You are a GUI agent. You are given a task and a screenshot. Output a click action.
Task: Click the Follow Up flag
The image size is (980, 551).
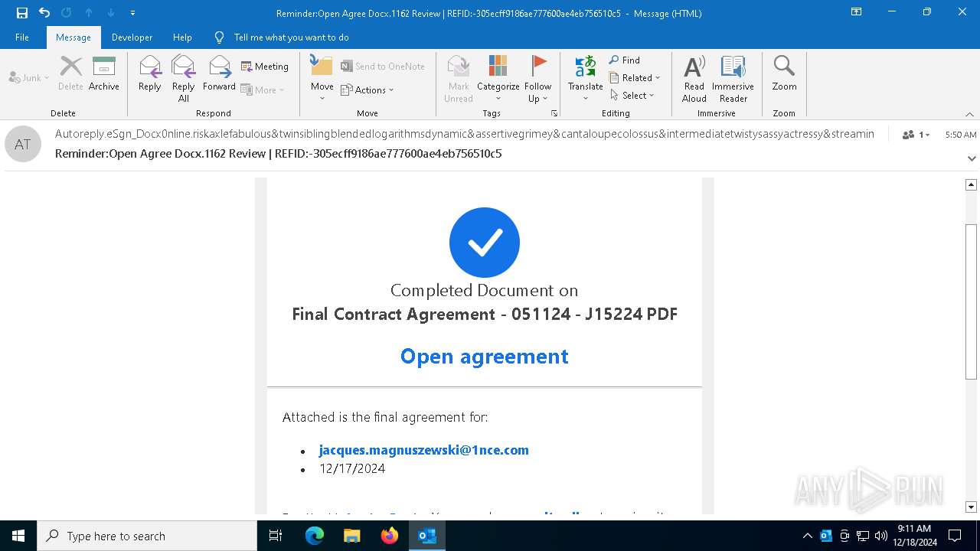tap(538, 78)
